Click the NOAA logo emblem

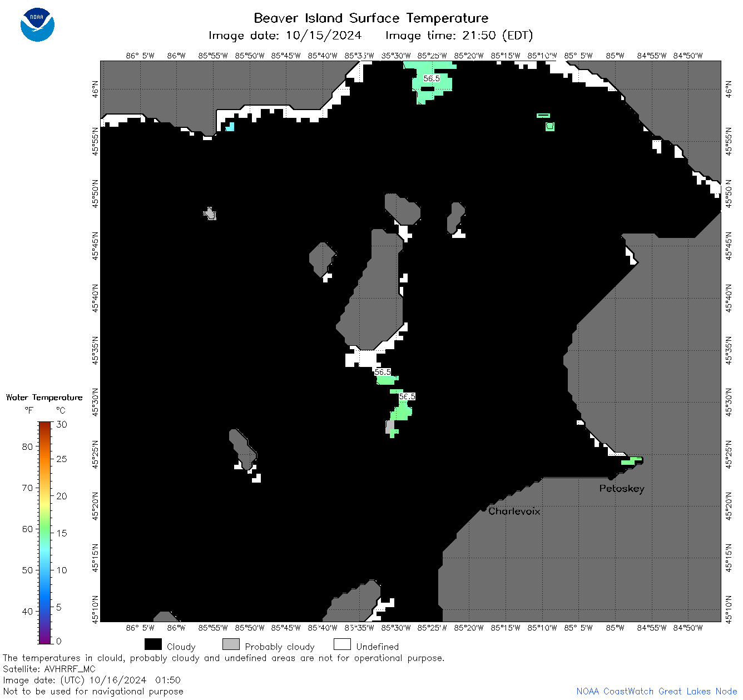click(x=37, y=25)
